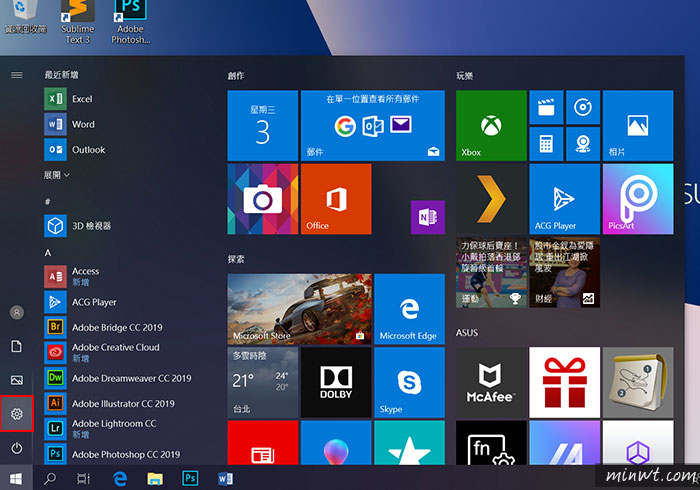This screenshot has height=490, width=700.
Task: Open Microsoft Edge tile
Action: (409, 309)
